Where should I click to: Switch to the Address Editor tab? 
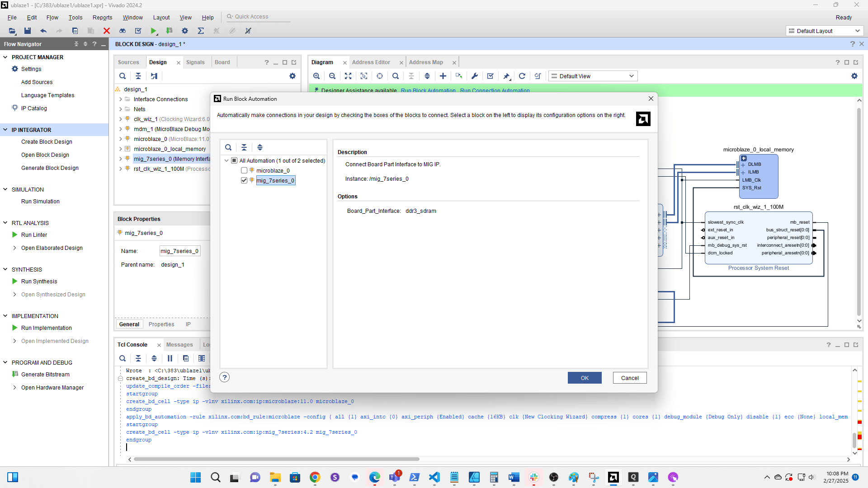(x=371, y=62)
